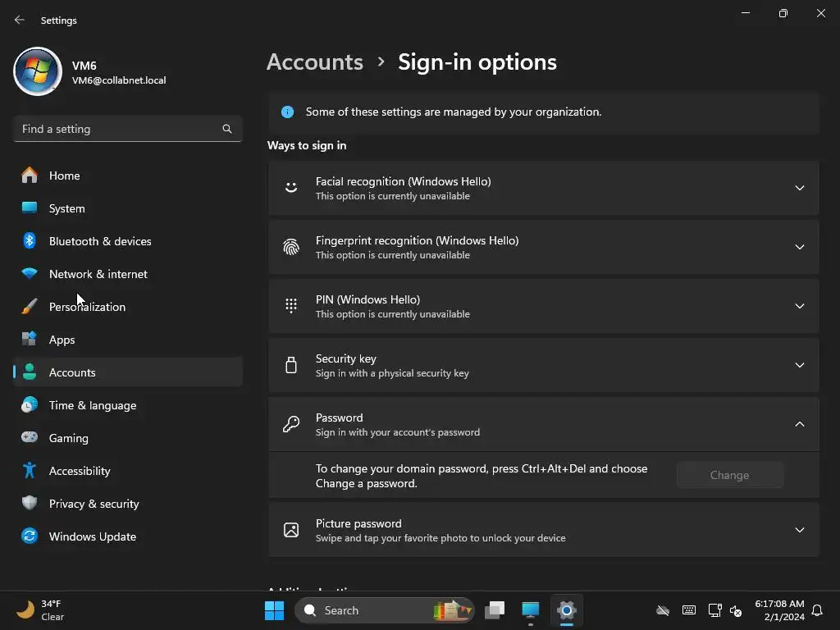The image size is (840, 630).
Task: Open the weather widget showing 34°F
Action: (x=40, y=610)
